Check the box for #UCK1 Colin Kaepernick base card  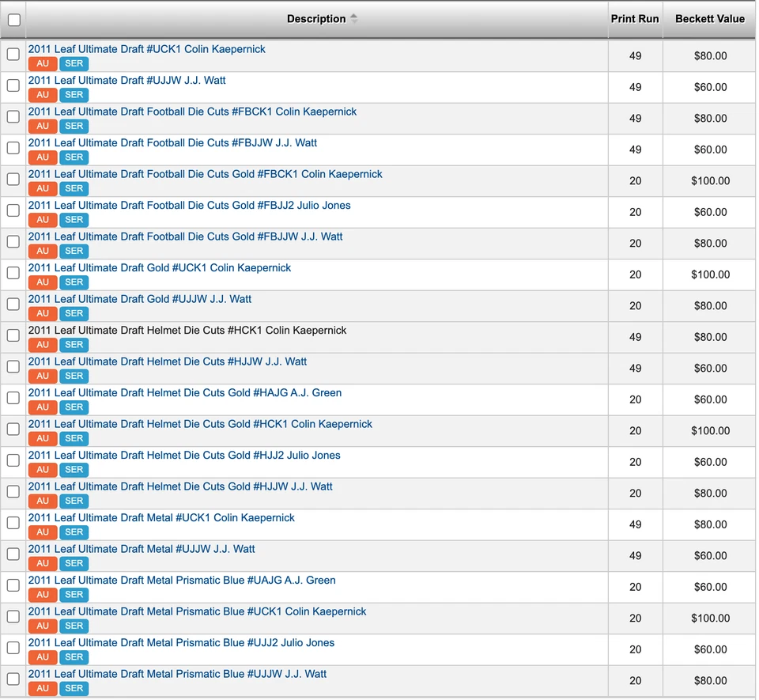pyautogui.click(x=13, y=54)
